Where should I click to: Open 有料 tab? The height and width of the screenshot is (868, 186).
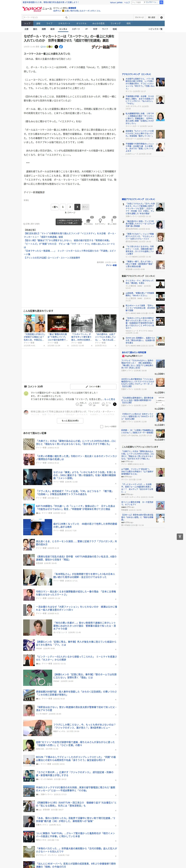tap(129, 23)
